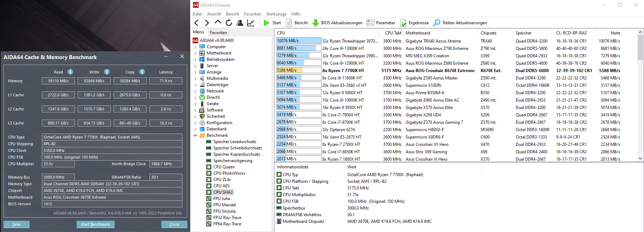Open the Ansicht menu
Image resolution: width=644 pixels, height=232 pixels.
pyautogui.click(x=214, y=14)
